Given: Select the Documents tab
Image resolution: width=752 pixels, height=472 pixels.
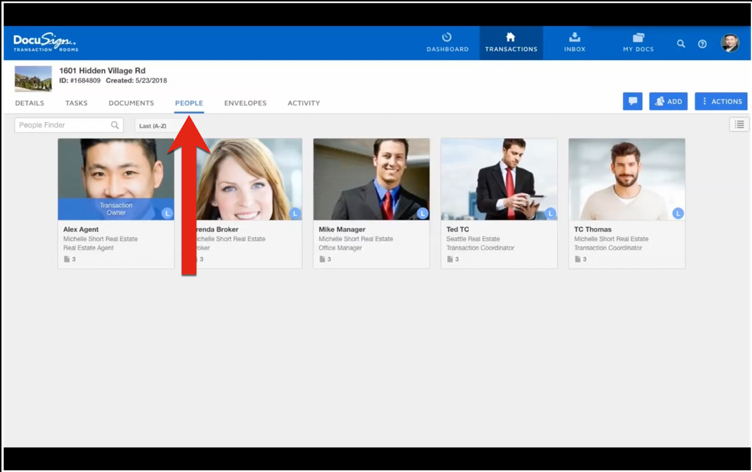Looking at the screenshot, I should tap(131, 103).
